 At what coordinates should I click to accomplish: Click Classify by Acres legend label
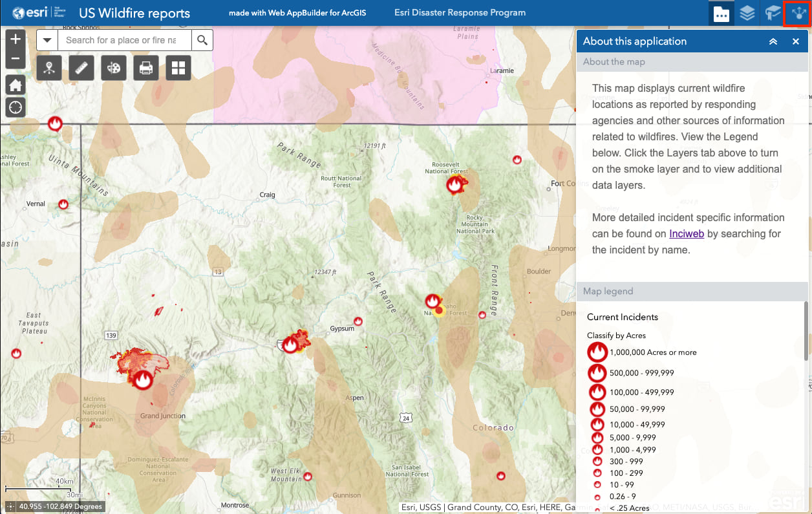616,336
